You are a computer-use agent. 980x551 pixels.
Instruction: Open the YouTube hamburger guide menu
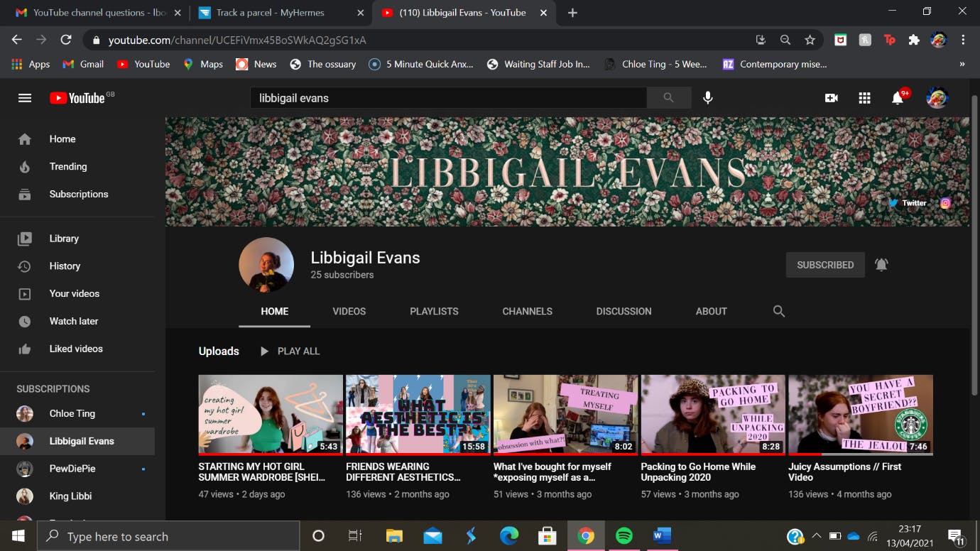[x=25, y=98]
